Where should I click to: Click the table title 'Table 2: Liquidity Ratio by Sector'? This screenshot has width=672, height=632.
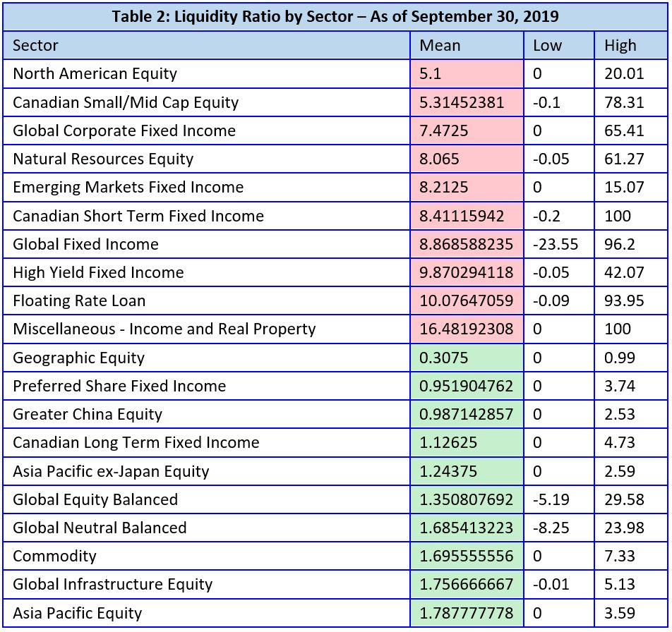point(335,16)
